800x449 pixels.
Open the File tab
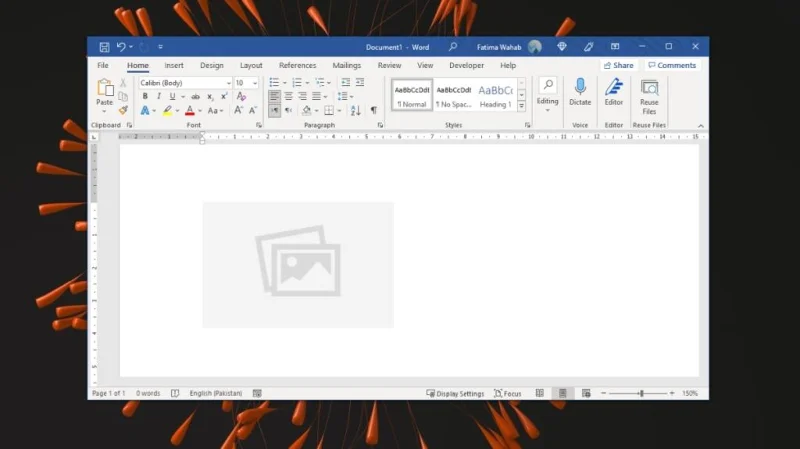tap(103, 65)
